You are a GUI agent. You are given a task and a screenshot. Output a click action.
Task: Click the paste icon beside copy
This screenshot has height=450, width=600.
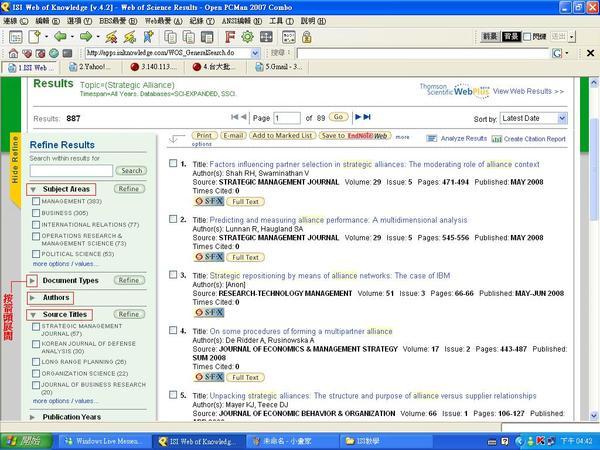tap(189, 37)
